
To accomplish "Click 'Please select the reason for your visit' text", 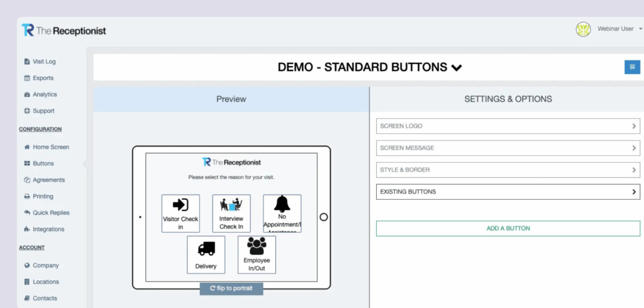I will [231, 177].
